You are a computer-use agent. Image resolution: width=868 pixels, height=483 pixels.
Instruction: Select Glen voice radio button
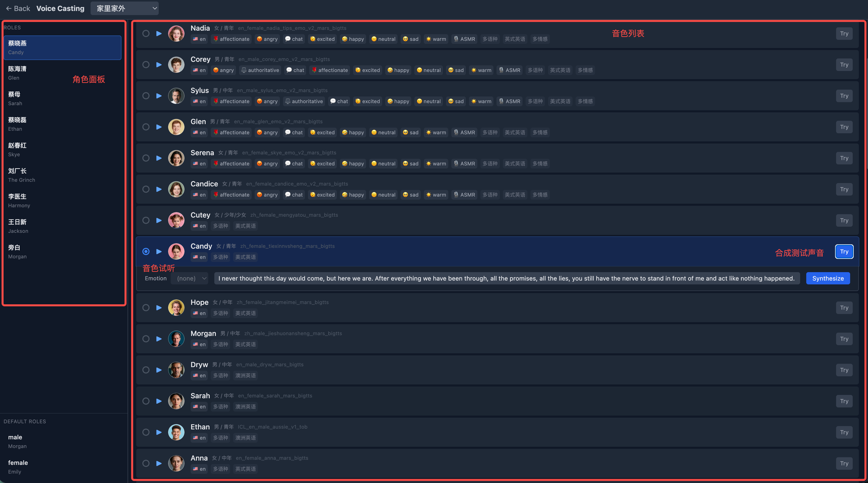tap(146, 127)
